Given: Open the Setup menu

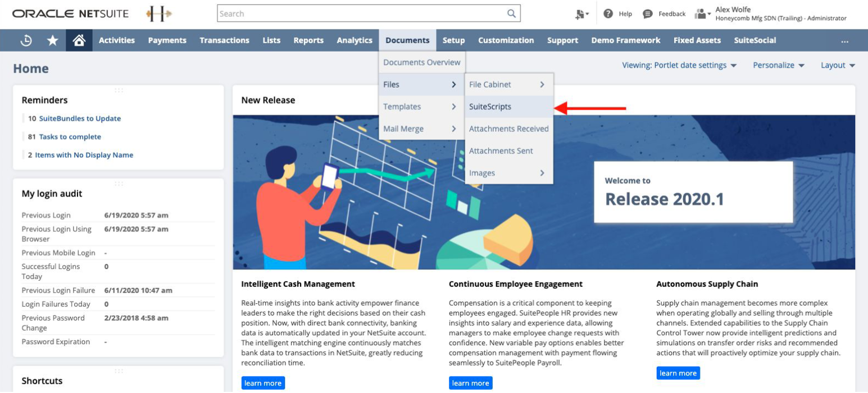Looking at the screenshot, I should pyautogui.click(x=454, y=40).
